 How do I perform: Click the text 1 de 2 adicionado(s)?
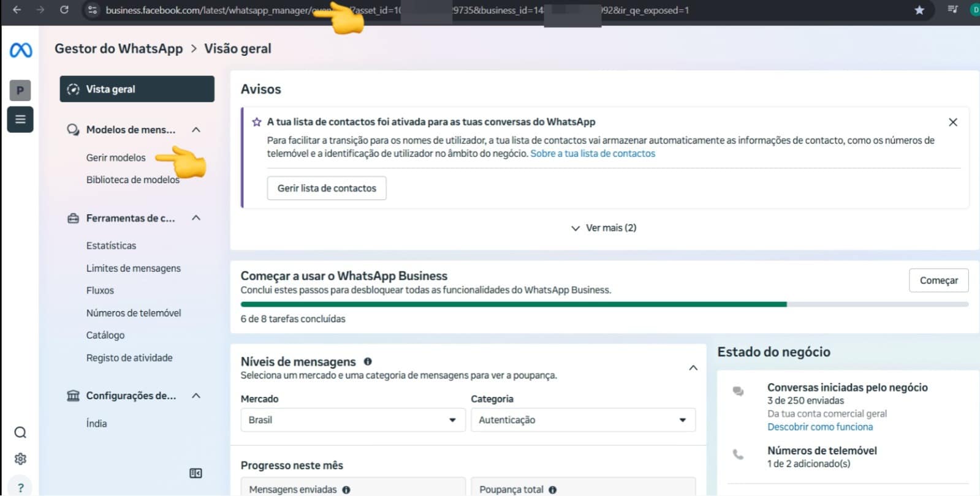click(808, 464)
